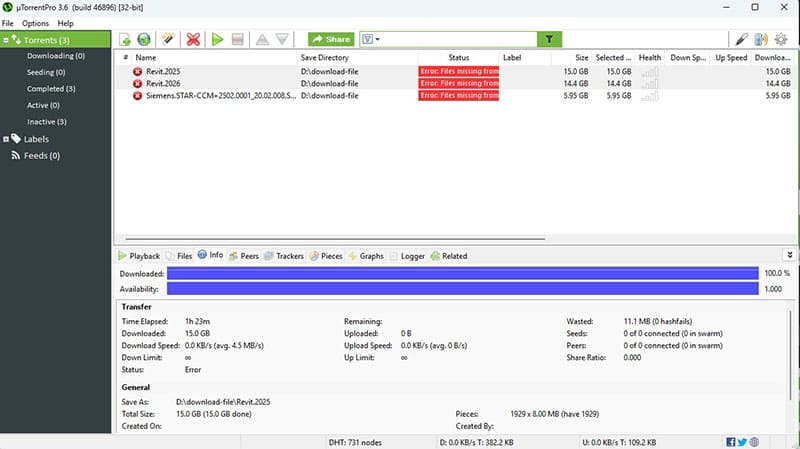Collapse detail pane with double-chevron button
The width and height of the screenshot is (800, 449).
click(789, 255)
